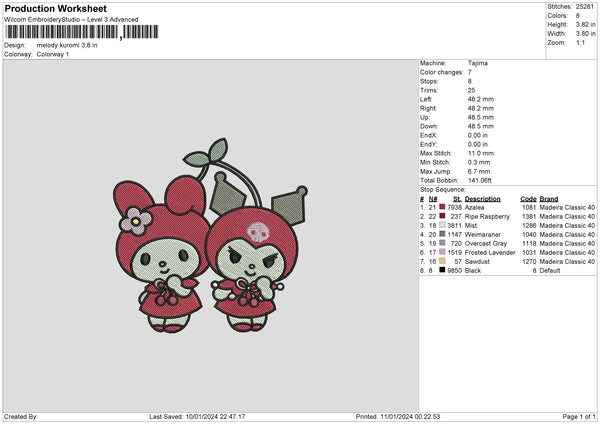This screenshot has width=600, height=424.
Task: Click the 'Brand' column header
Action: pyautogui.click(x=549, y=199)
